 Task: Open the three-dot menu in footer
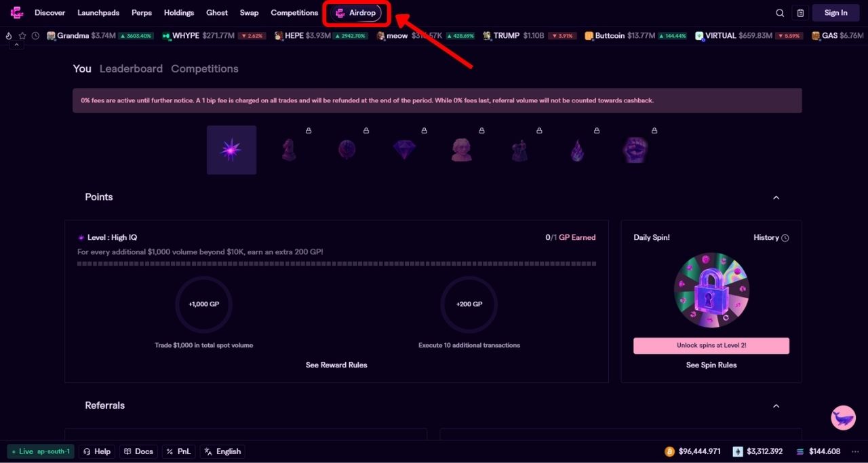pos(856,451)
